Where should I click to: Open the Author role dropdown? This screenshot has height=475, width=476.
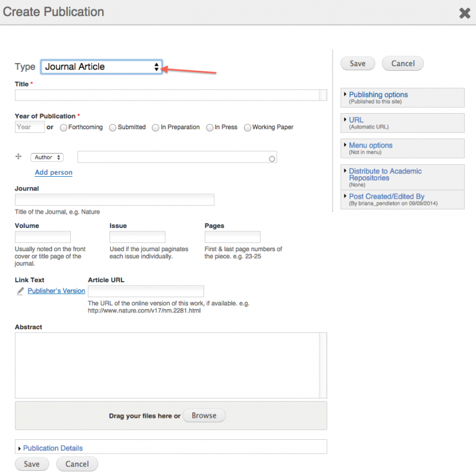coord(47,157)
